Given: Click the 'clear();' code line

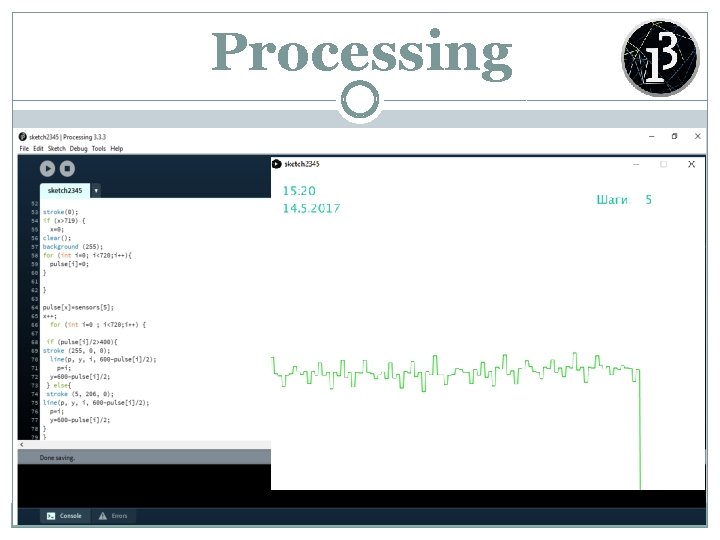Looking at the screenshot, I should [x=57, y=238].
